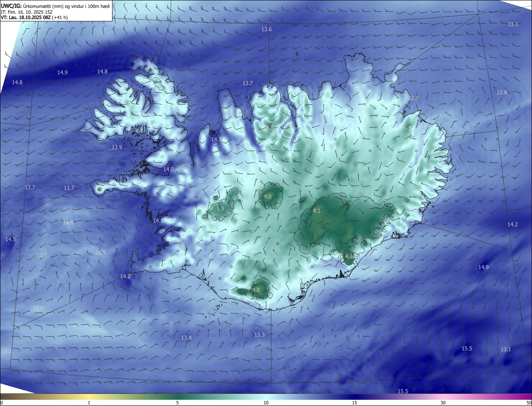
Task: Click the 15 tick on the color scale
Action: (x=355, y=403)
